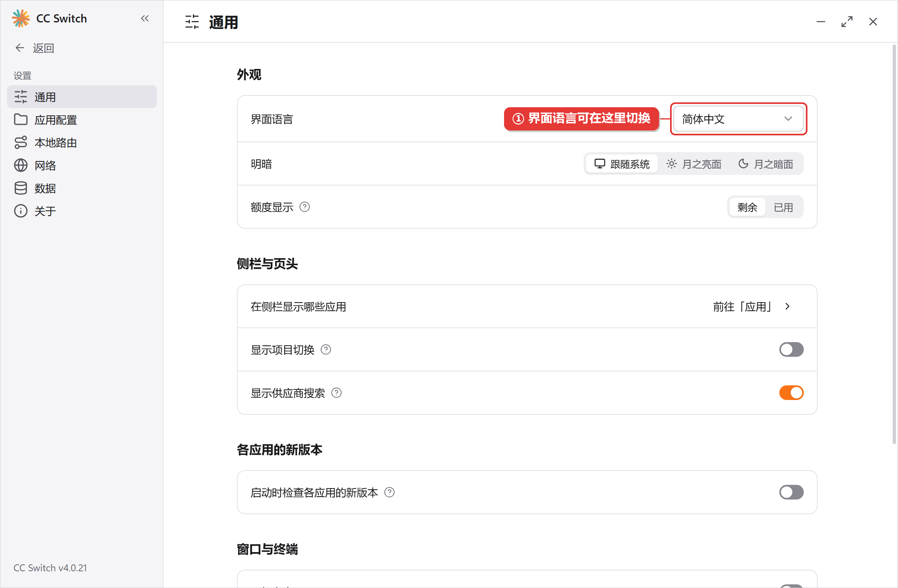This screenshot has height=588, width=898.
Task: Choose 已用 for quota display
Action: 783,207
